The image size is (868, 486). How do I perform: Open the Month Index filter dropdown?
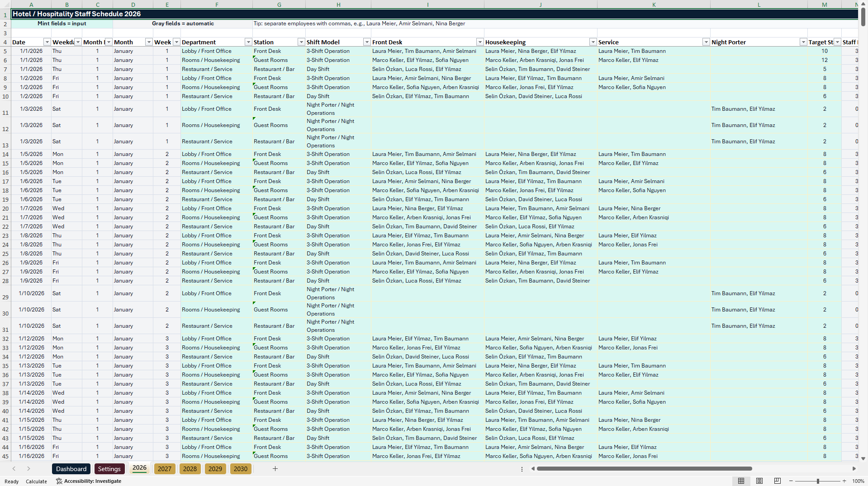pos(109,42)
